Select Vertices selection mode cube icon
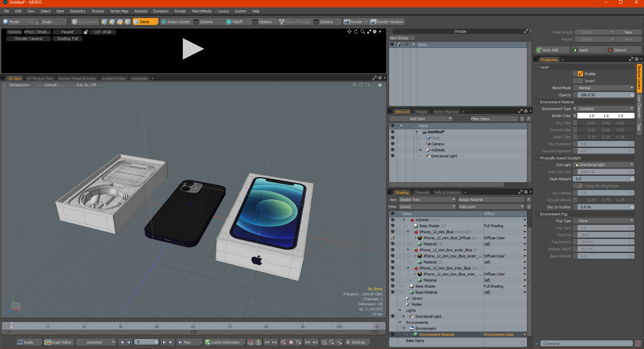This screenshot has height=349, width=644. click(x=104, y=22)
